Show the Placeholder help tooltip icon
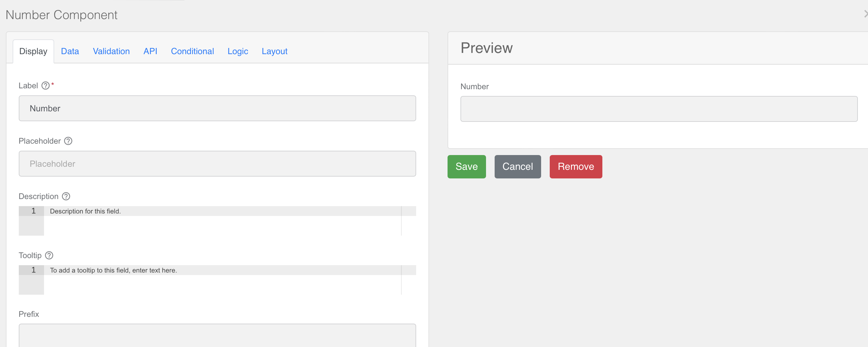Screen dimensions: 868x347 (68, 141)
